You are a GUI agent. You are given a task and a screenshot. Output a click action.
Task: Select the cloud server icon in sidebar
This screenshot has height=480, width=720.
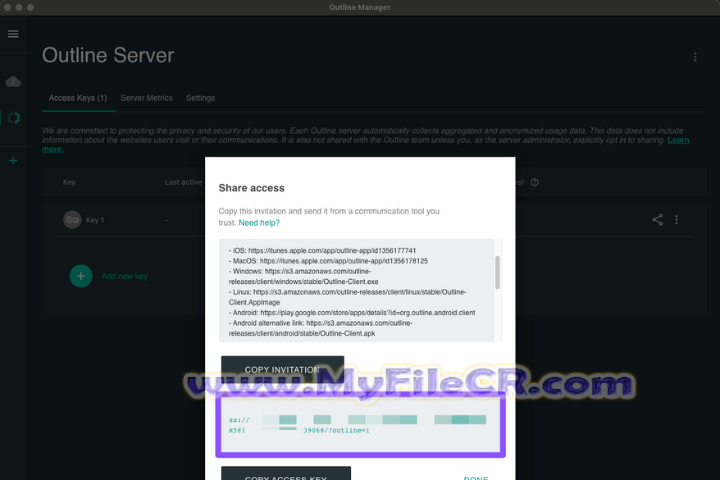point(13,82)
